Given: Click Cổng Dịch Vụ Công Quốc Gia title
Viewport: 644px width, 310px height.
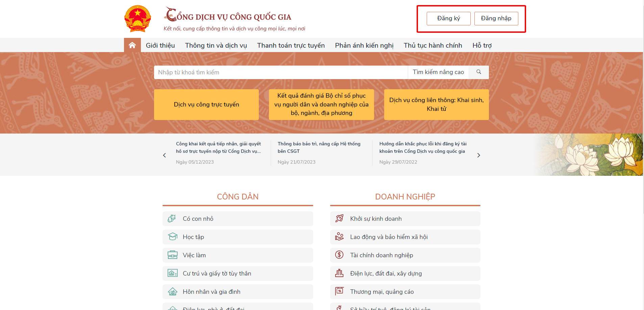Looking at the screenshot, I should [x=228, y=15].
